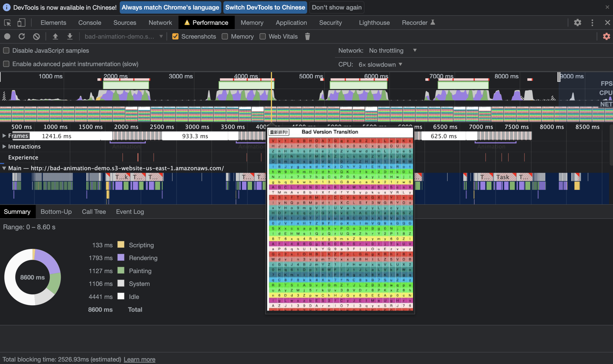Open the red capture settings gear
The height and width of the screenshot is (364, 613).
click(x=606, y=36)
